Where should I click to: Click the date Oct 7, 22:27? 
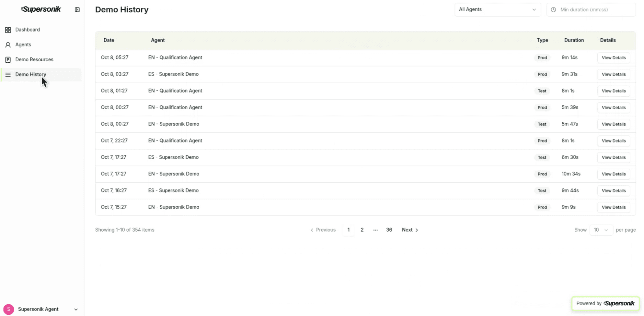(x=114, y=140)
